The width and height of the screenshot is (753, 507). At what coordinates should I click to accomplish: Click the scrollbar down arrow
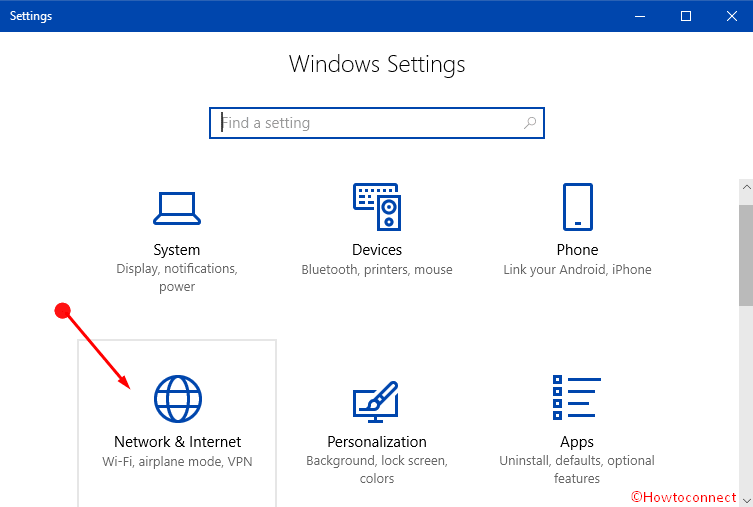click(x=746, y=501)
